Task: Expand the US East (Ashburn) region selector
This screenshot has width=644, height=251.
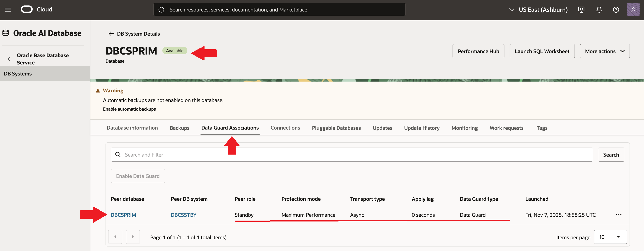Action: coord(538,10)
